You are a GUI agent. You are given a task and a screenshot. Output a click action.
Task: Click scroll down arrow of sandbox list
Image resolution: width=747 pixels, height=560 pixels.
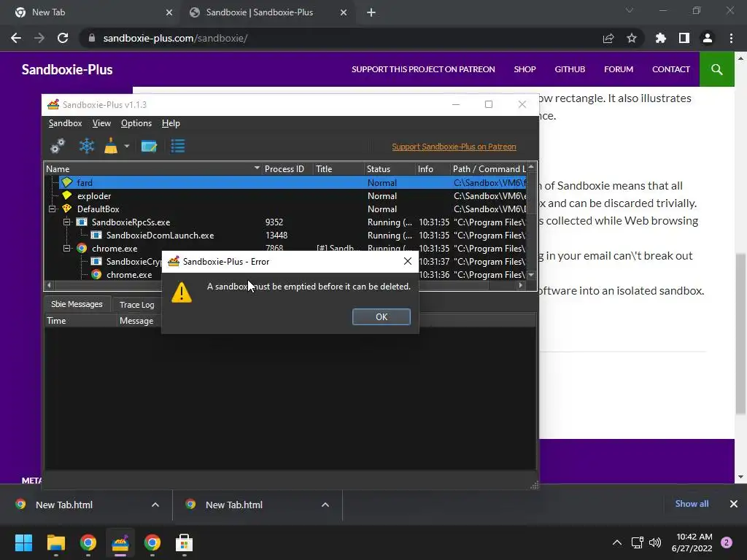point(531,275)
